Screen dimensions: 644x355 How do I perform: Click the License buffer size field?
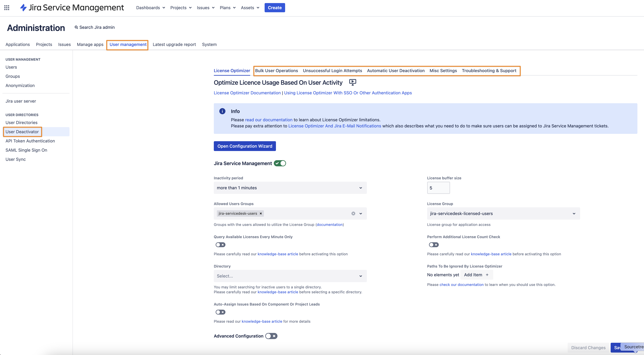point(438,188)
